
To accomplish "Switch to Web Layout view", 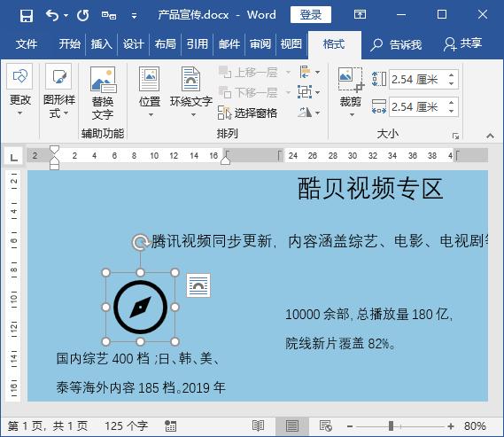I will point(326,425).
